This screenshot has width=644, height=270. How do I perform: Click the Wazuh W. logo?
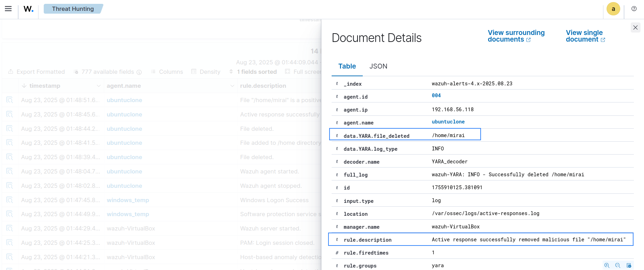[x=28, y=9]
